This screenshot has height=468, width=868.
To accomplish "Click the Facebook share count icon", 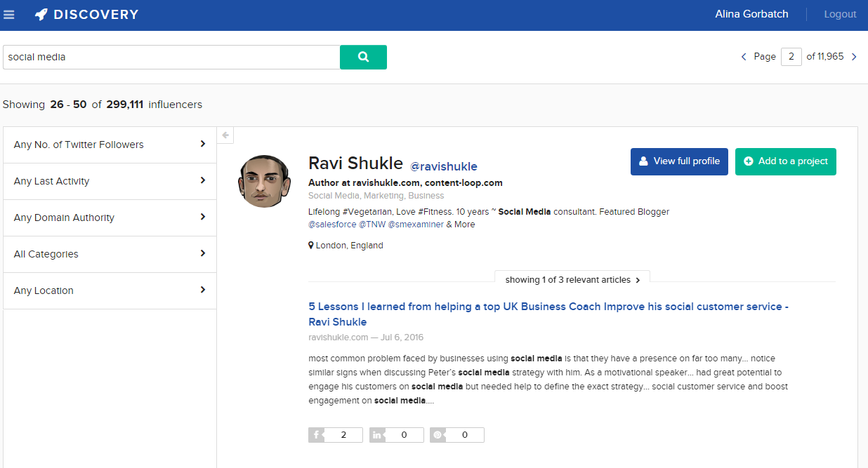I will [x=317, y=435].
